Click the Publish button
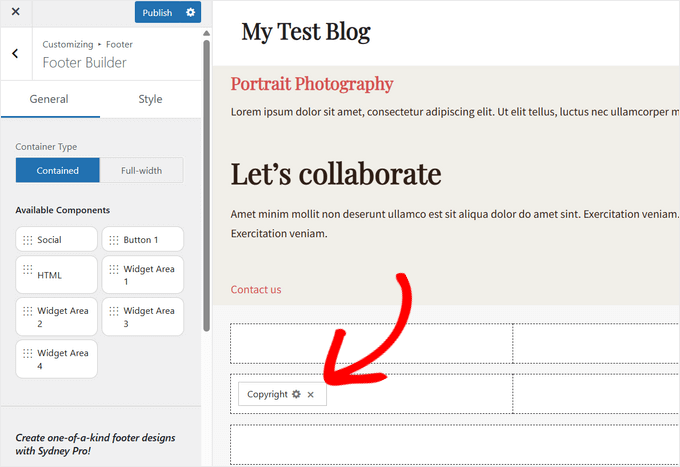The image size is (680, 467). pyautogui.click(x=157, y=12)
